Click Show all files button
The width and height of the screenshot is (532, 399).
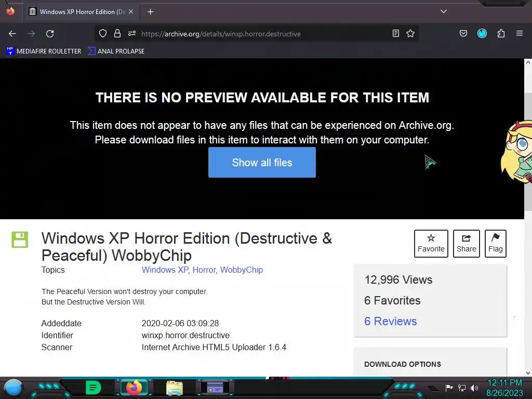click(x=262, y=163)
